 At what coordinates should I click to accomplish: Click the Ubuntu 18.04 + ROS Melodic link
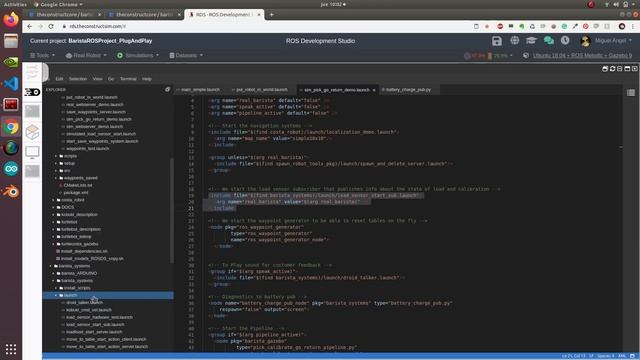pyautogui.click(x=582, y=55)
